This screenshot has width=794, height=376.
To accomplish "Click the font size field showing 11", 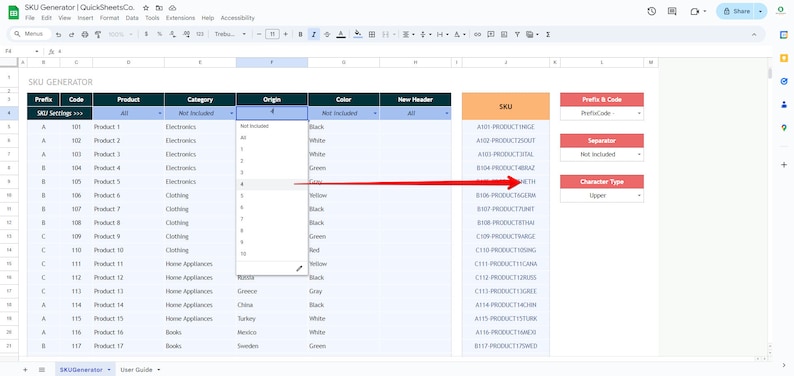I will click(272, 34).
